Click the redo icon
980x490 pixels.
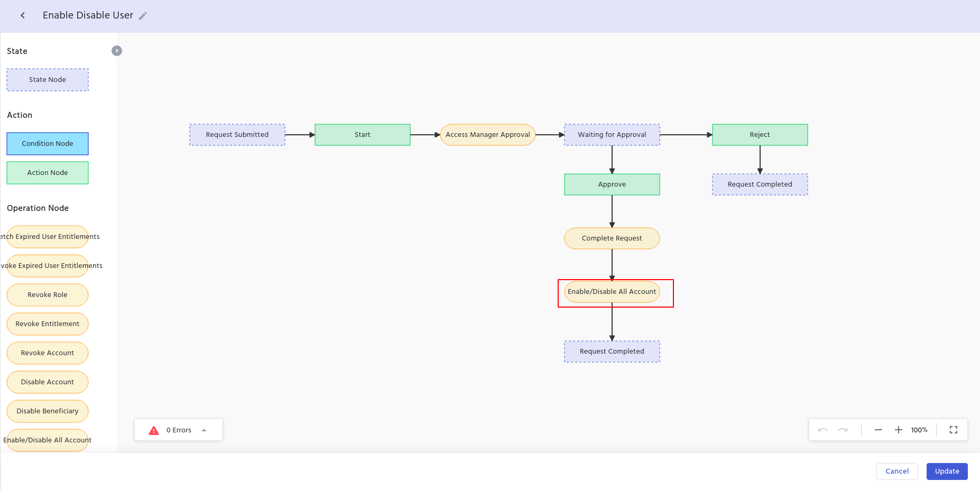click(x=843, y=430)
